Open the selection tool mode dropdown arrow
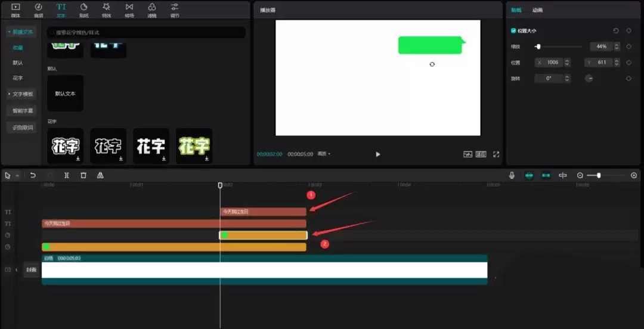This screenshot has width=644, height=329. 17,176
